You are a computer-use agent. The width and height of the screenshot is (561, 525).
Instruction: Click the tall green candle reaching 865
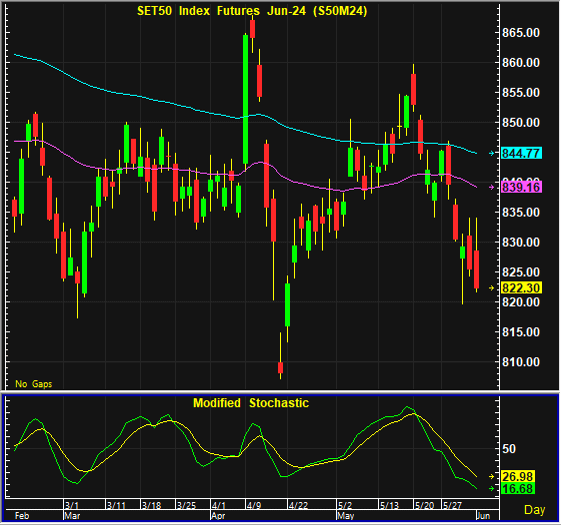pyautogui.click(x=245, y=99)
